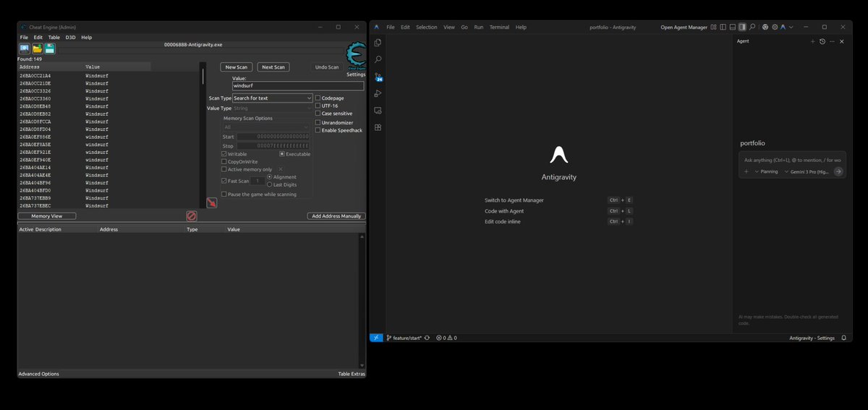Screen dimensions: 868x410
Task: Open Run and Debug icon in Antigravity
Action: 378,93
